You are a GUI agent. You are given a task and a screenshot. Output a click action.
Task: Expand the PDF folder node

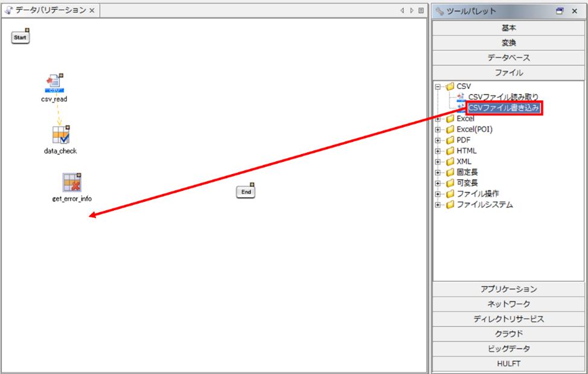coord(438,140)
